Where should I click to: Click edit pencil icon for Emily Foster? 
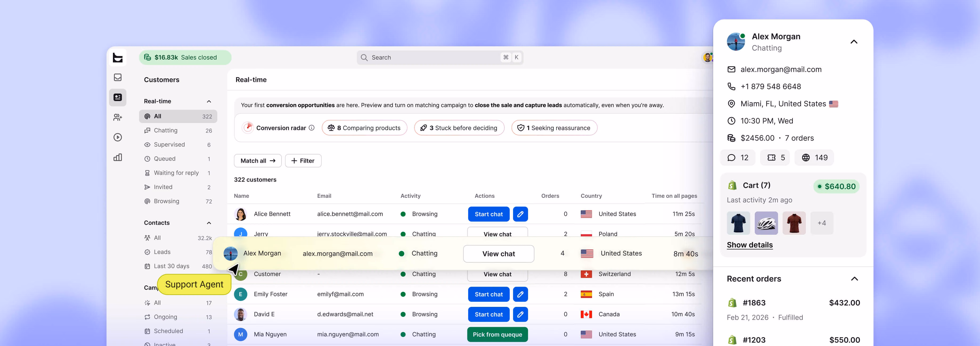[x=520, y=294]
